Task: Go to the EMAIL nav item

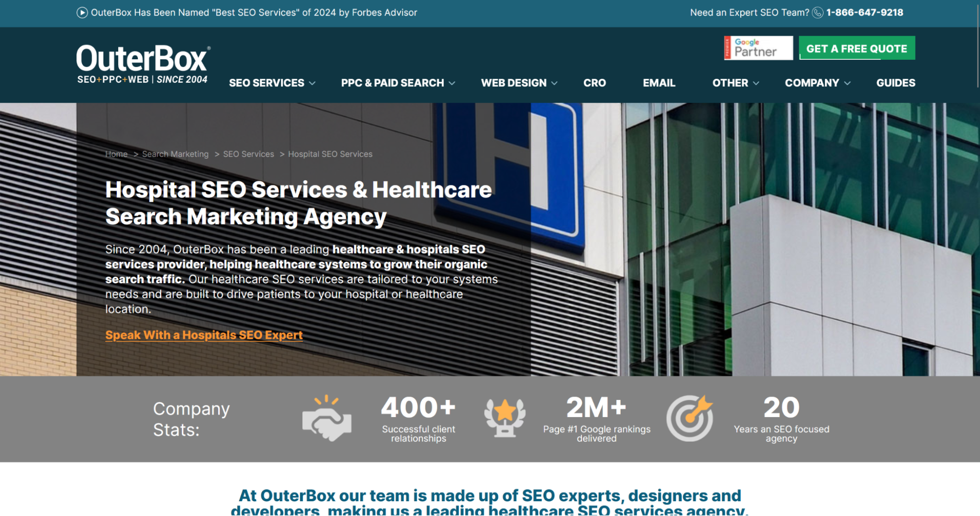Action: (659, 83)
